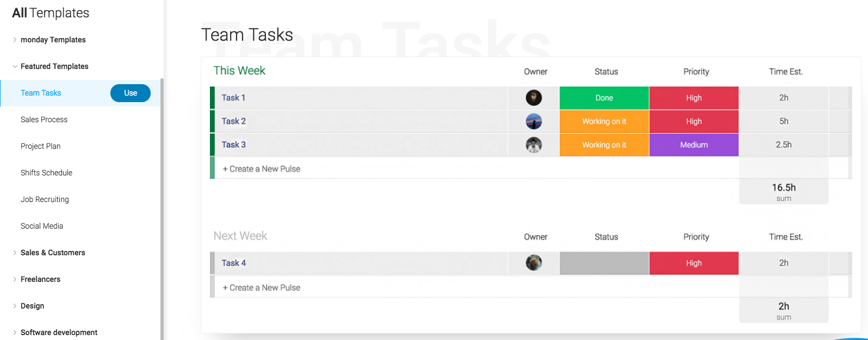Click Task 4 owner avatar
Viewport: 868px width, 340px height.
pos(534,263)
